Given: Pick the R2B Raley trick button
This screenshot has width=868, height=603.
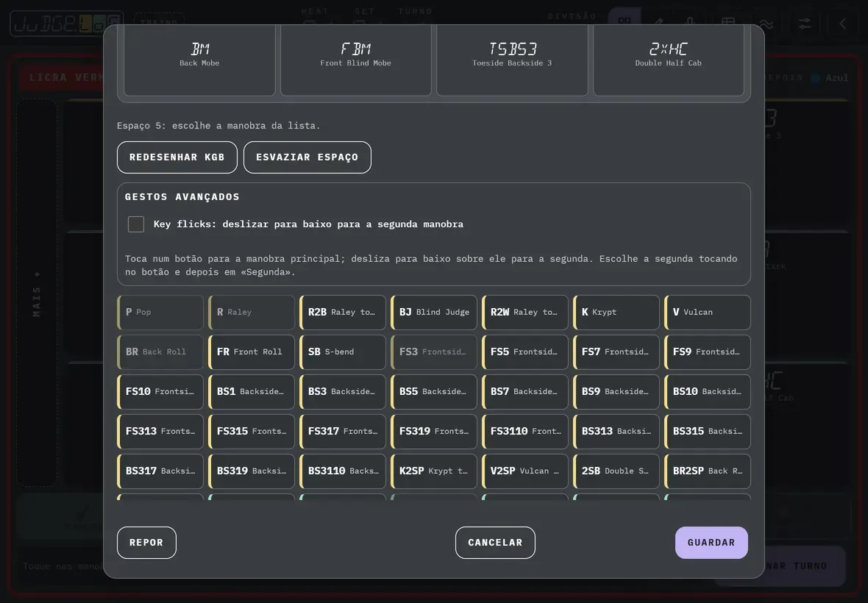Looking at the screenshot, I should (343, 312).
